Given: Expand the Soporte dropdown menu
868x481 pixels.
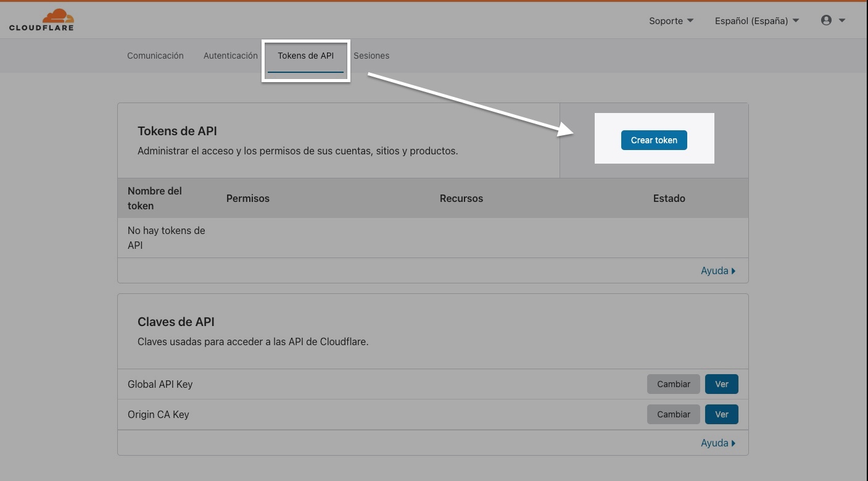Looking at the screenshot, I should coord(671,21).
